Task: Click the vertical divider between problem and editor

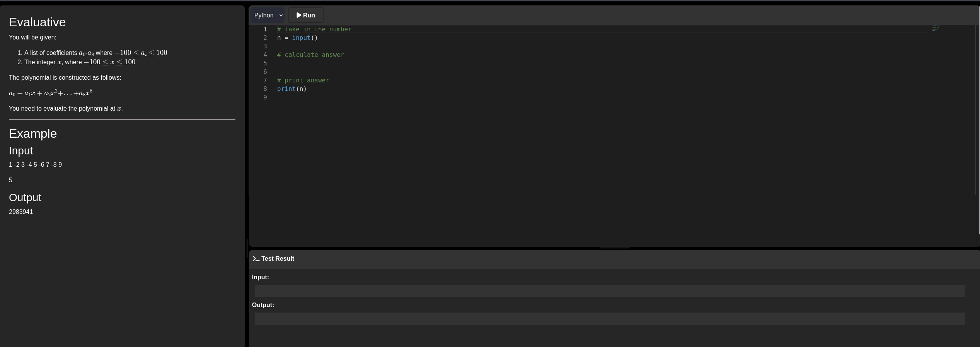Action: (247, 248)
